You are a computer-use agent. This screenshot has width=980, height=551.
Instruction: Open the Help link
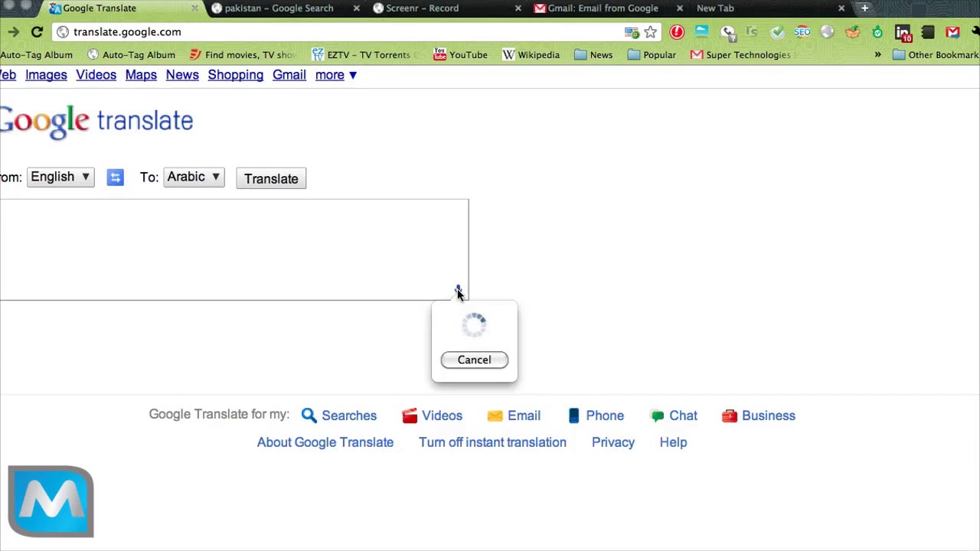click(x=673, y=442)
